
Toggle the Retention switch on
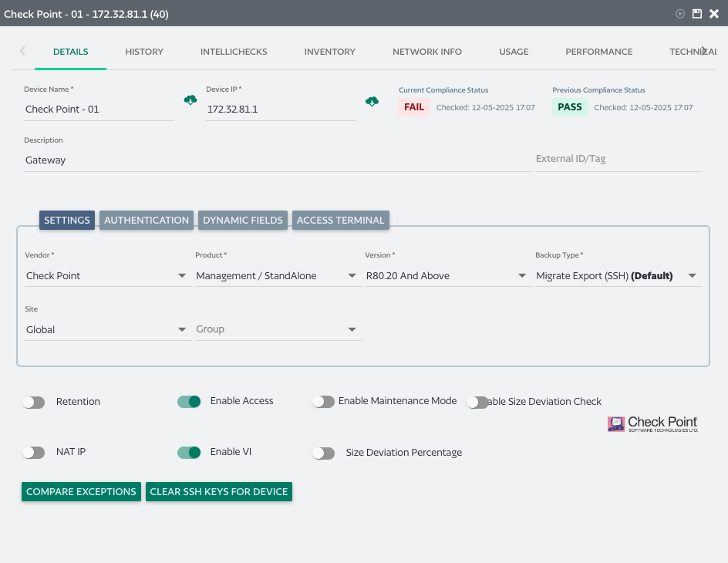33,402
